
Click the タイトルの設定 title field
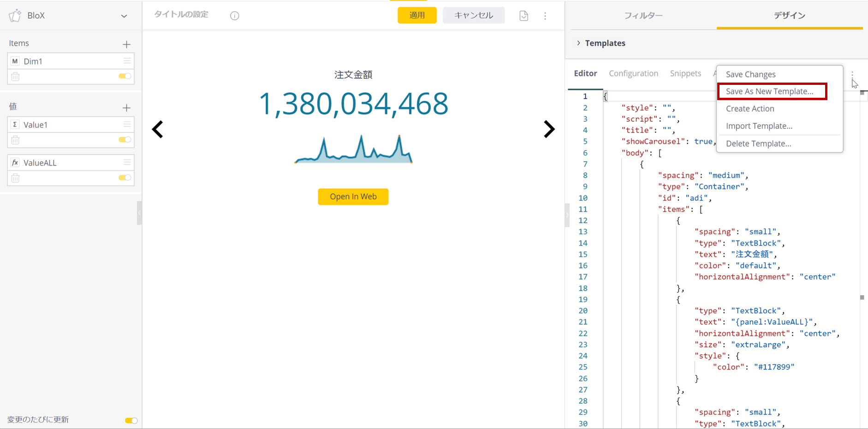pyautogui.click(x=181, y=15)
